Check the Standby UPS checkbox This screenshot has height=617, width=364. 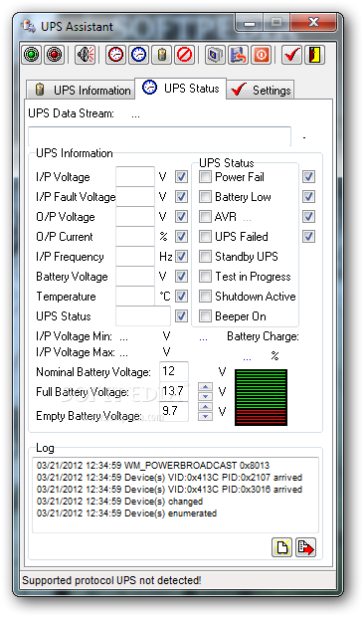coord(205,257)
